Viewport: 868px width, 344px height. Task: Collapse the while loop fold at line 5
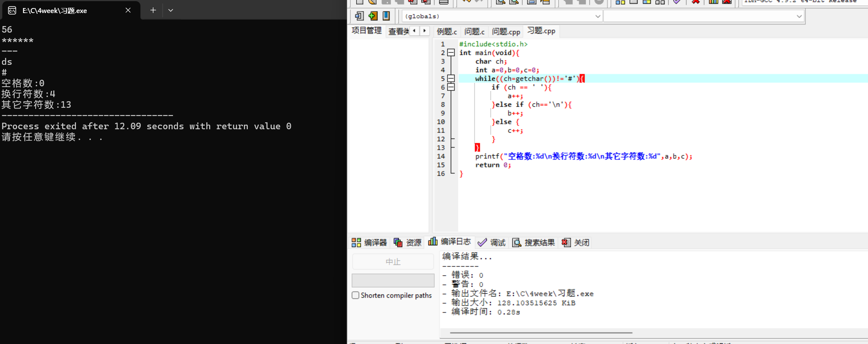pos(451,78)
